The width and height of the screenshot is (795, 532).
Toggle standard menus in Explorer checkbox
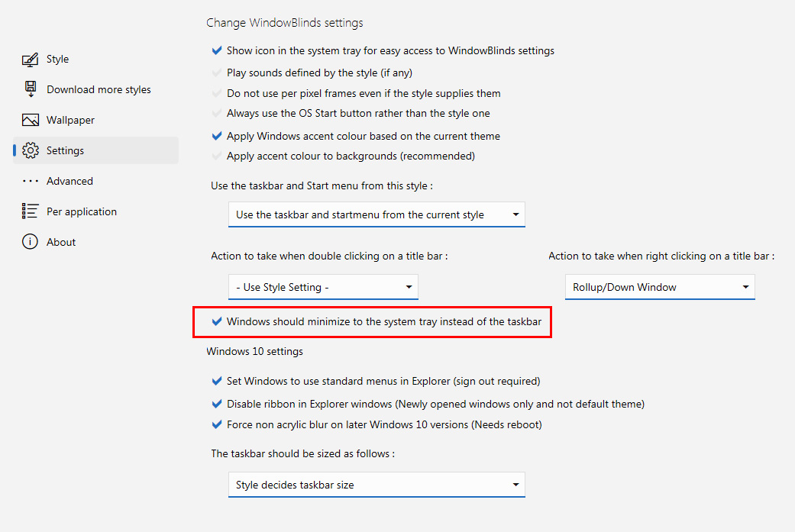coord(217,381)
